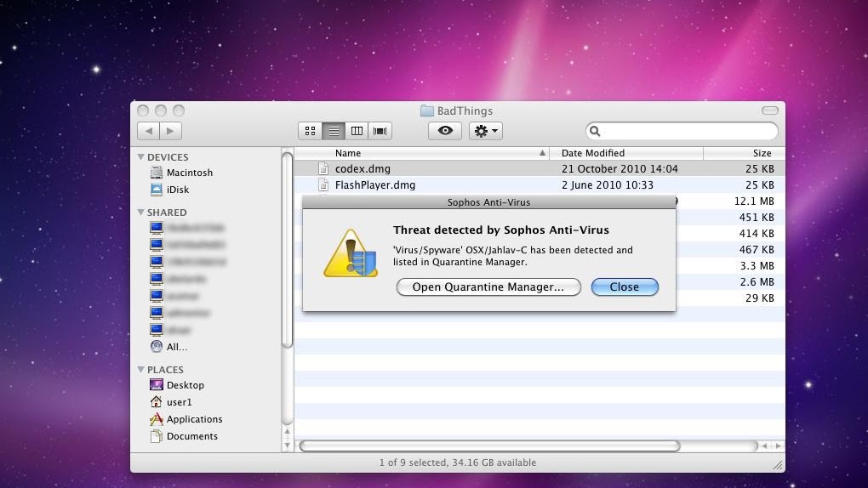
Task: Go back with the Finder back arrow
Action: point(148,131)
